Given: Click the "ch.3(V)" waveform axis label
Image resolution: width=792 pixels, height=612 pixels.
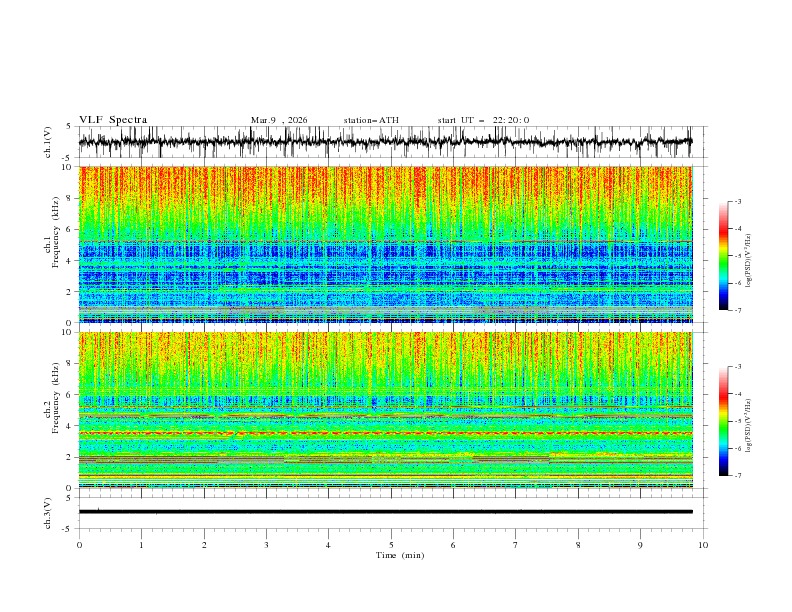Looking at the screenshot, I should 48,513.
